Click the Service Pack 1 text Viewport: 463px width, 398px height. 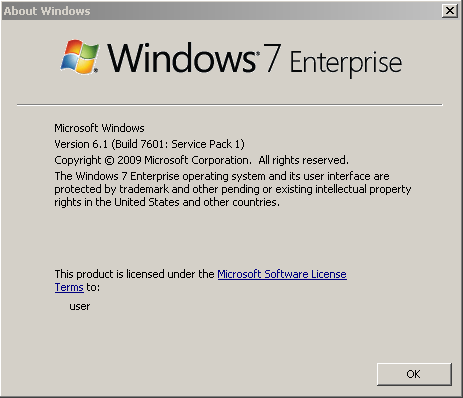[206, 144]
